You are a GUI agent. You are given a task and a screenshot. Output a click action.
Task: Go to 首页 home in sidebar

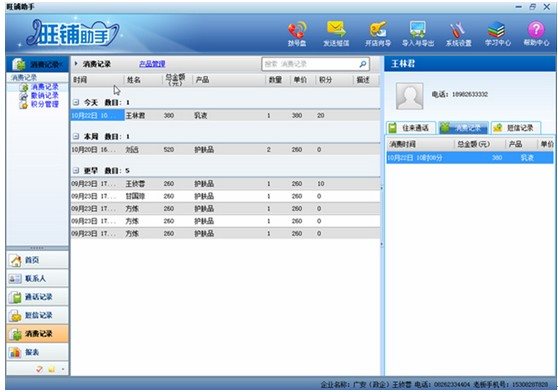click(37, 260)
